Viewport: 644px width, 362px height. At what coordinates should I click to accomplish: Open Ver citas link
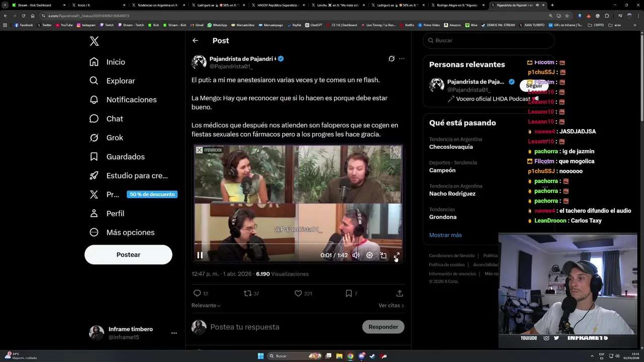[x=391, y=305]
